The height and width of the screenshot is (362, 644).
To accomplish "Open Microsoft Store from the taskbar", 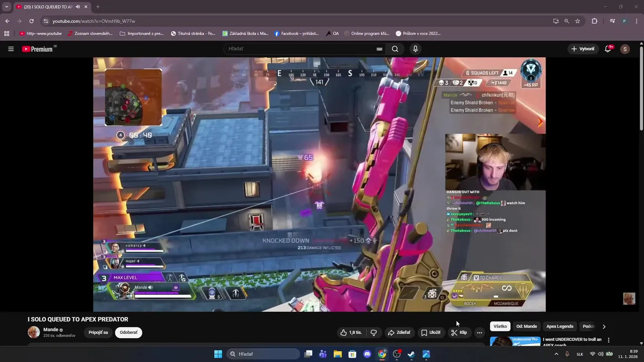I will (x=352, y=354).
